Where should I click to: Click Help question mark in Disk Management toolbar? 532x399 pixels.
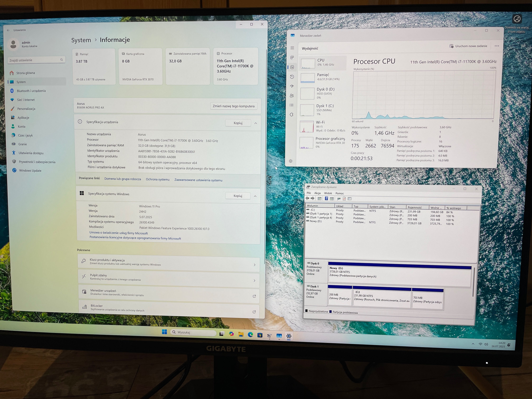[x=326, y=198]
